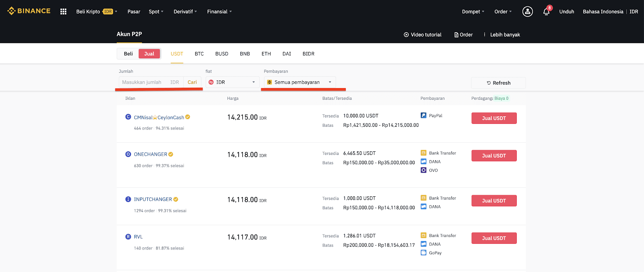
Task: Click Bank Transfer icon in RVL row
Action: tap(423, 235)
